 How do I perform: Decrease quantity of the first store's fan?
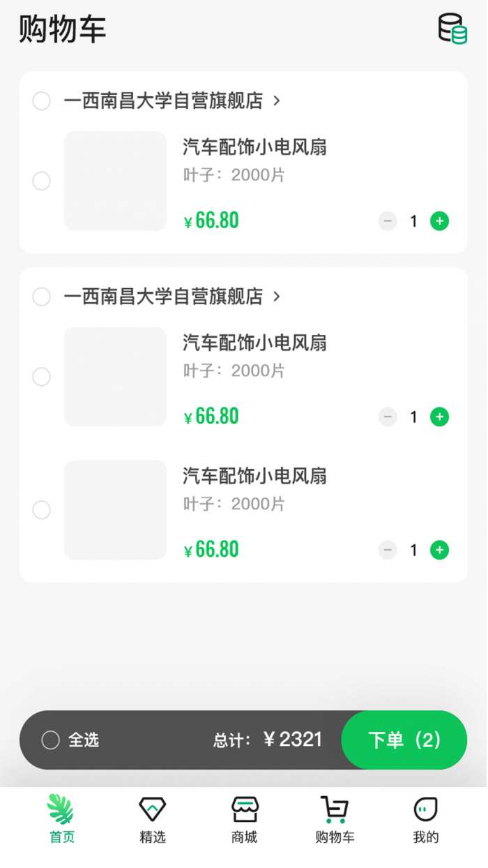(388, 221)
